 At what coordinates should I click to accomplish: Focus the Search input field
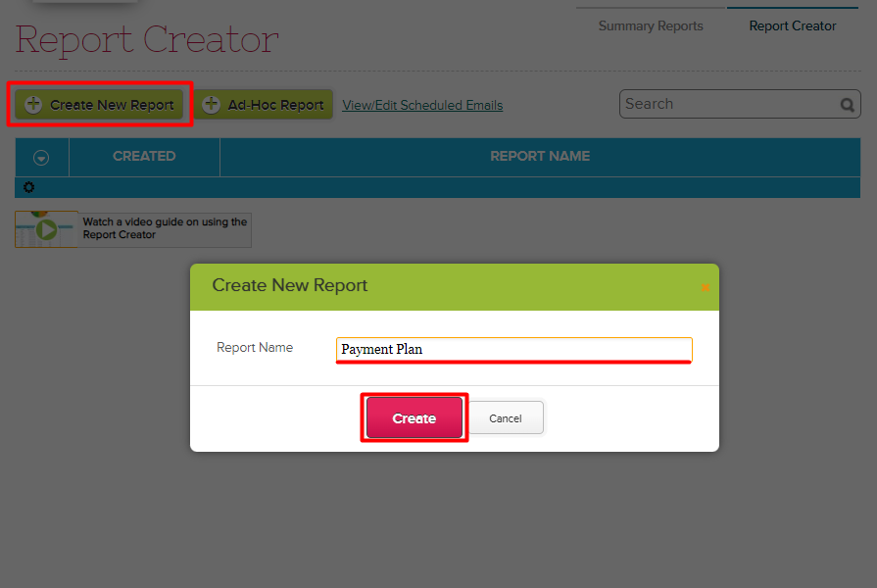click(728, 104)
